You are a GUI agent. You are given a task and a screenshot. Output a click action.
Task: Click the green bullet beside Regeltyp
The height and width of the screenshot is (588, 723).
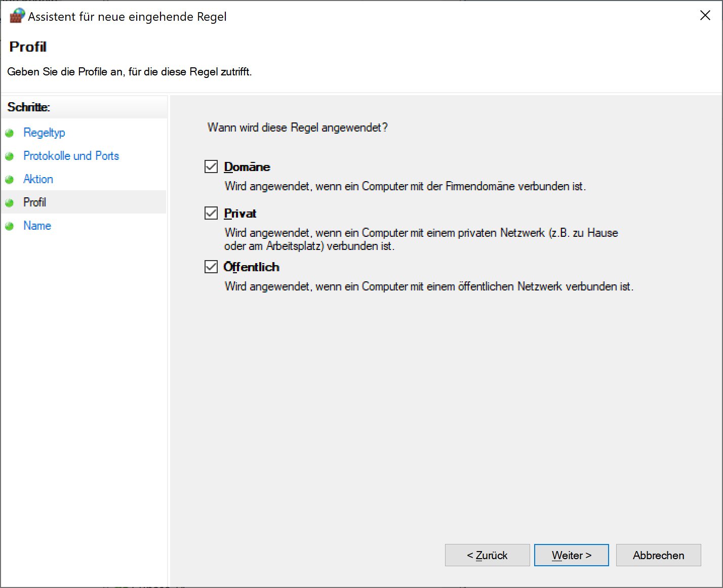pos(9,133)
